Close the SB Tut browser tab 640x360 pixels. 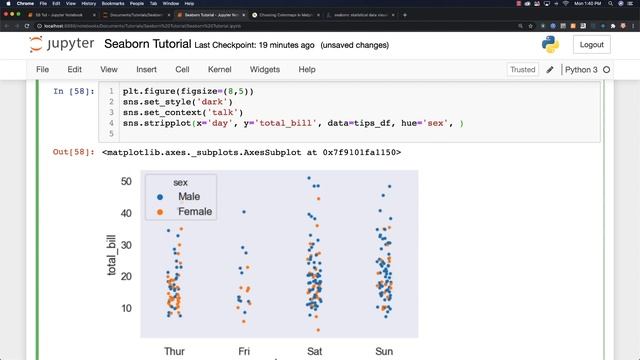click(x=94, y=15)
